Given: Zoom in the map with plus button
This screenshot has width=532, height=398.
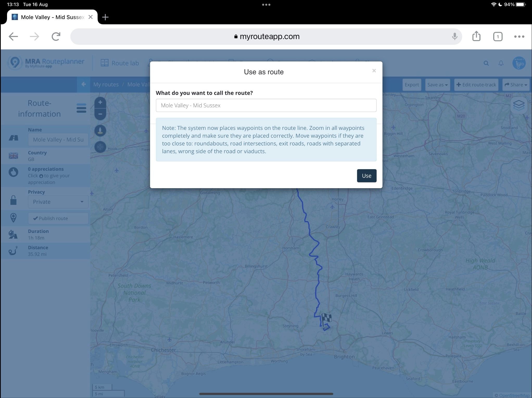Looking at the screenshot, I should (x=100, y=102).
